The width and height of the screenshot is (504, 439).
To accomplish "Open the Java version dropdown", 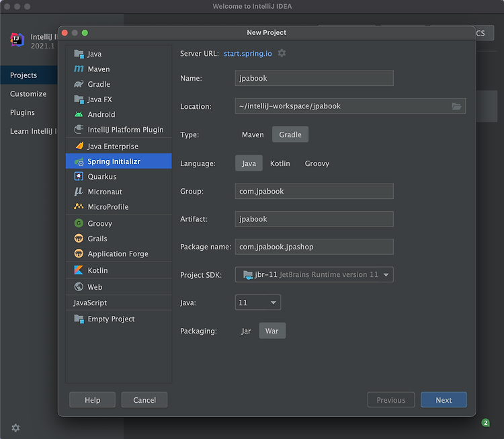I will click(258, 303).
